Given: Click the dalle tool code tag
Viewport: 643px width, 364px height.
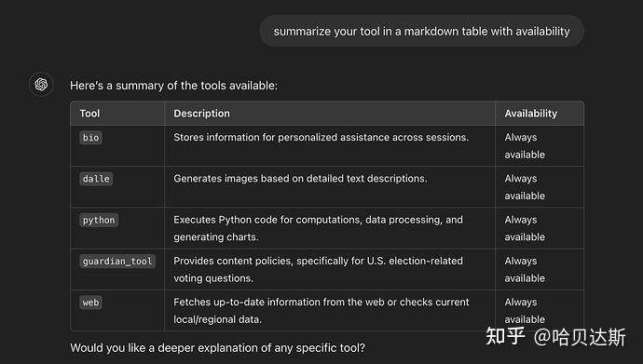Looking at the screenshot, I should point(96,179).
